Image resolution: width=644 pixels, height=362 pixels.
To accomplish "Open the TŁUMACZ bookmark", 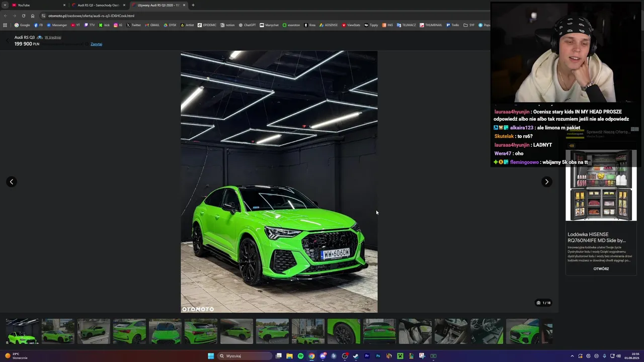I will [x=407, y=25].
